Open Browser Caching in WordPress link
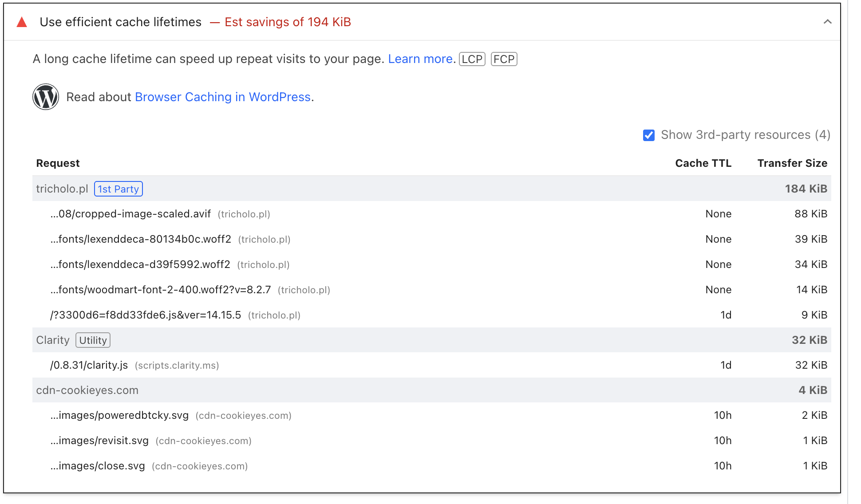Viewport: 861px width, 504px height. pyautogui.click(x=222, y=97)
